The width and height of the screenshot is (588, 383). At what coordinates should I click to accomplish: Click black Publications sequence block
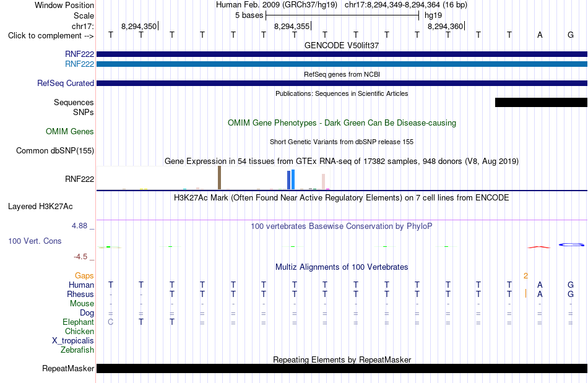tap(541, 102)
